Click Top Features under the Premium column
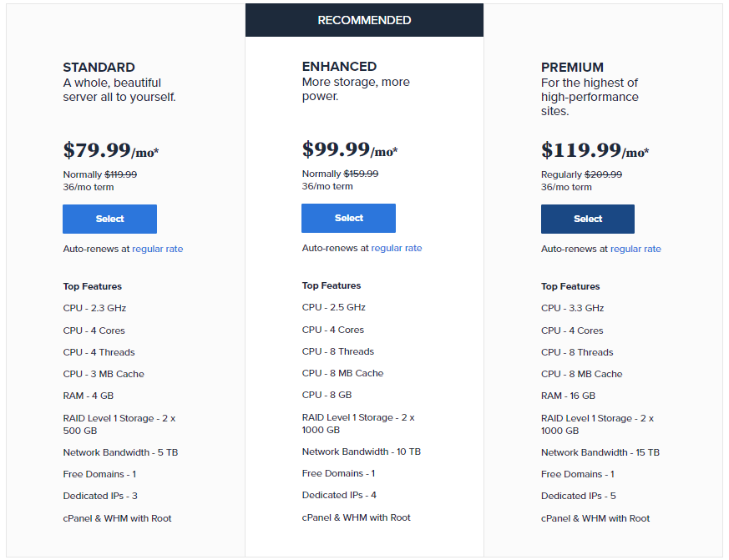 [570, 286]
